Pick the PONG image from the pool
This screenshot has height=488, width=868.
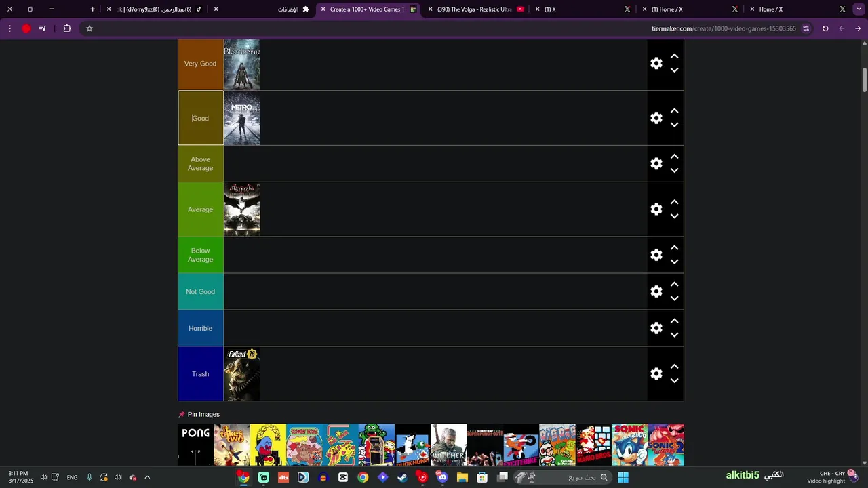(x=195, y=445)
